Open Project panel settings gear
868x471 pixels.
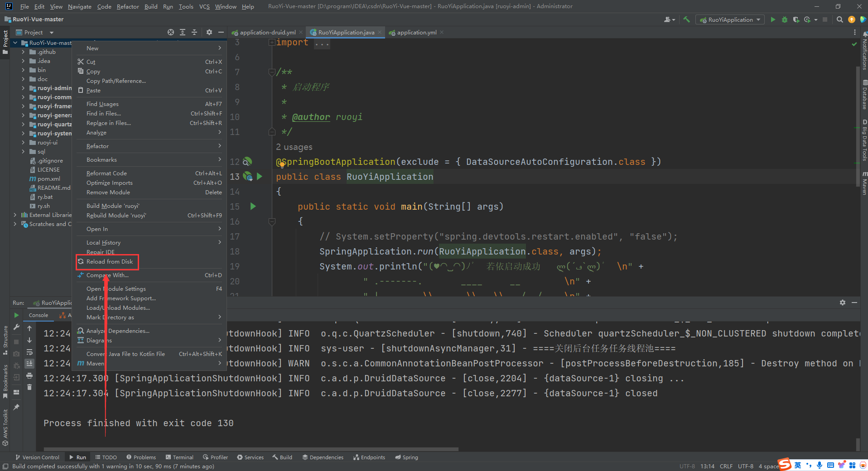click(209, 32)
